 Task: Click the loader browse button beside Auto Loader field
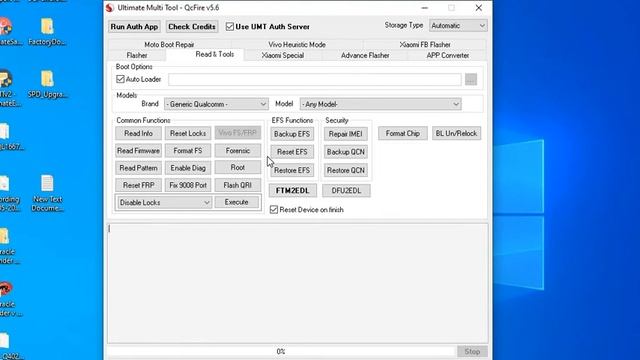click(x=471, y=80)
